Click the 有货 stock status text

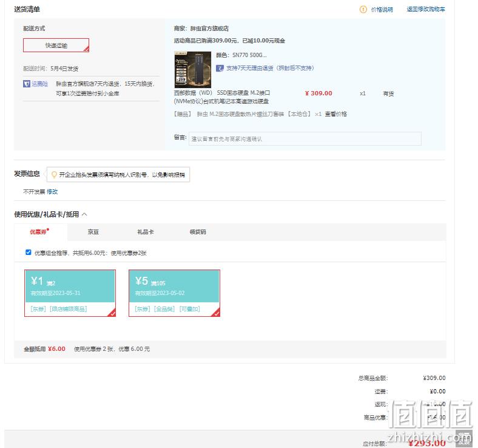(388, 93)
